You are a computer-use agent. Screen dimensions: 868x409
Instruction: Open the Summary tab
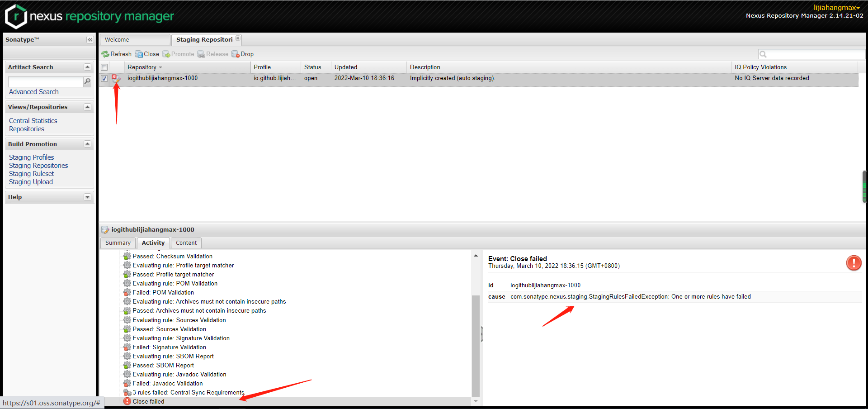point(118,243)
